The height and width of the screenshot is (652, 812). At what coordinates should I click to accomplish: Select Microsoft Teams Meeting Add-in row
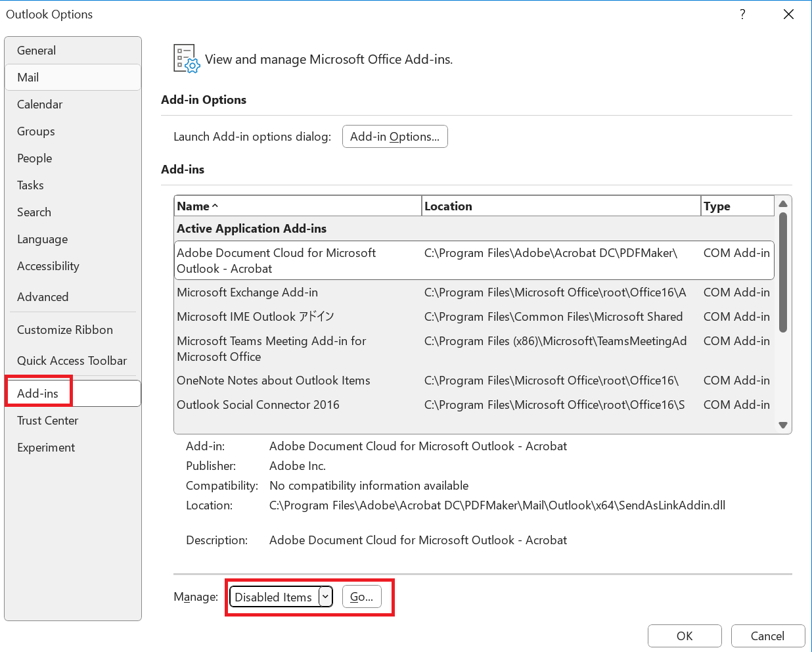(474, 348)
